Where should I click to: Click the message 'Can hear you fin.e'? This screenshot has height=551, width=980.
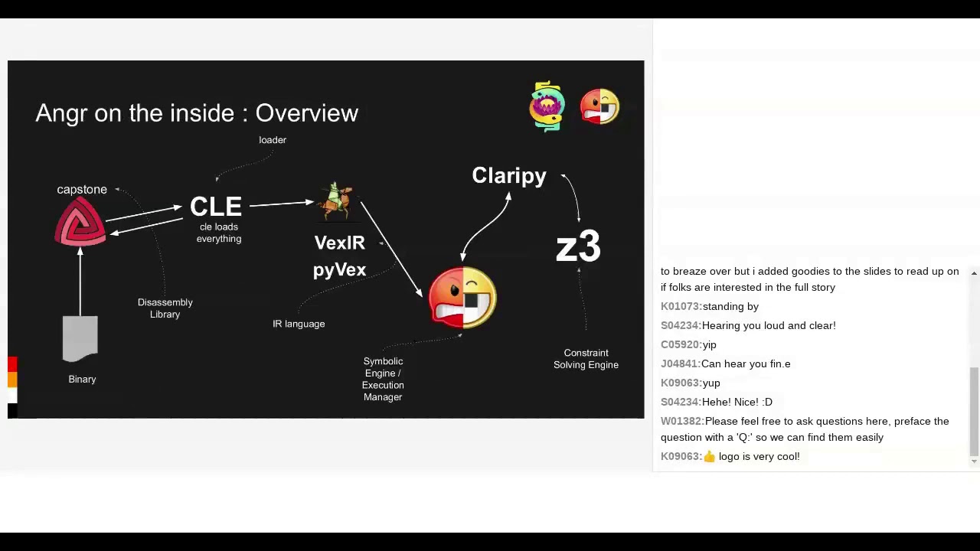tap(746, 364)
